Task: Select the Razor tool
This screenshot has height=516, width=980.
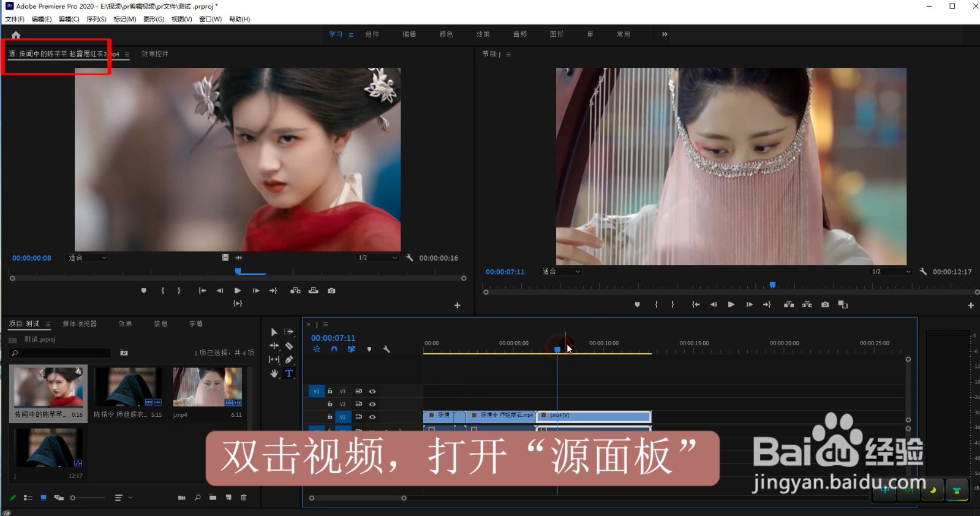Action: pyautogui.click(x=289, y=346)
